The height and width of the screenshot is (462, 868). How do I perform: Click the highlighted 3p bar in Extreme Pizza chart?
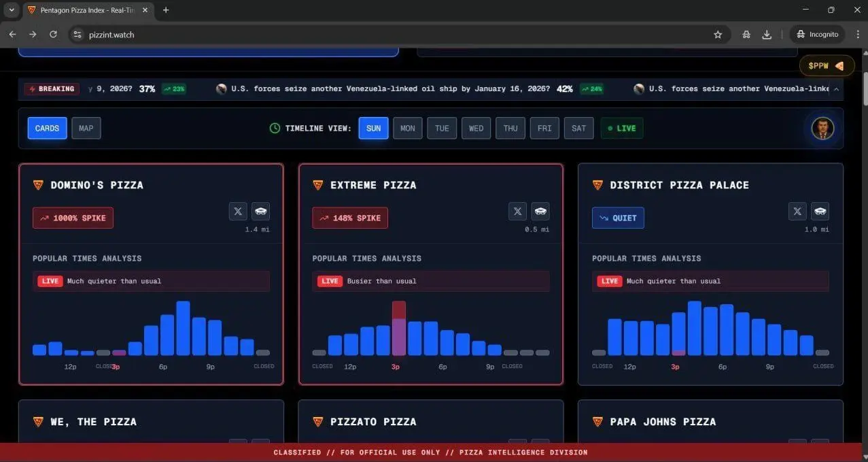399,329
